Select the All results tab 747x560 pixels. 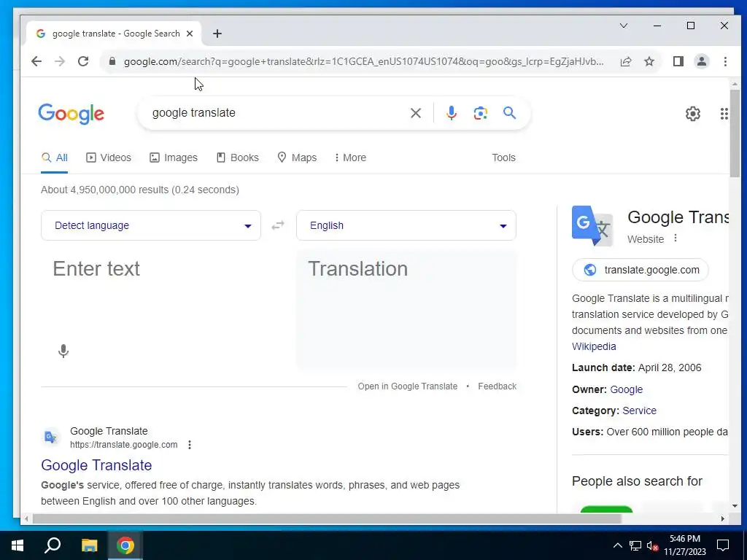tap(54, 157)
